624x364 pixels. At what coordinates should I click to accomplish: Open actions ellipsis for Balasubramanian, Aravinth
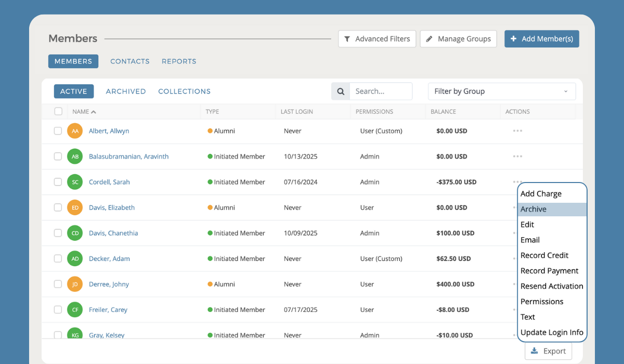517,157
